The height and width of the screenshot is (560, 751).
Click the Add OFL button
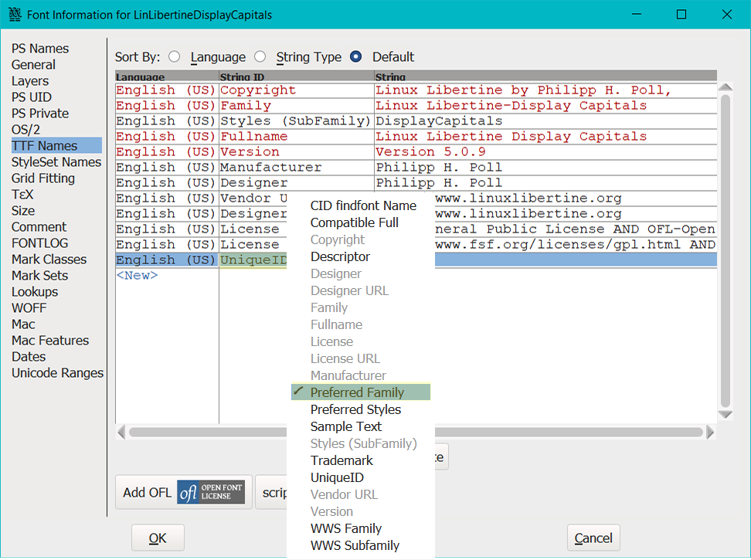point(184,492)
